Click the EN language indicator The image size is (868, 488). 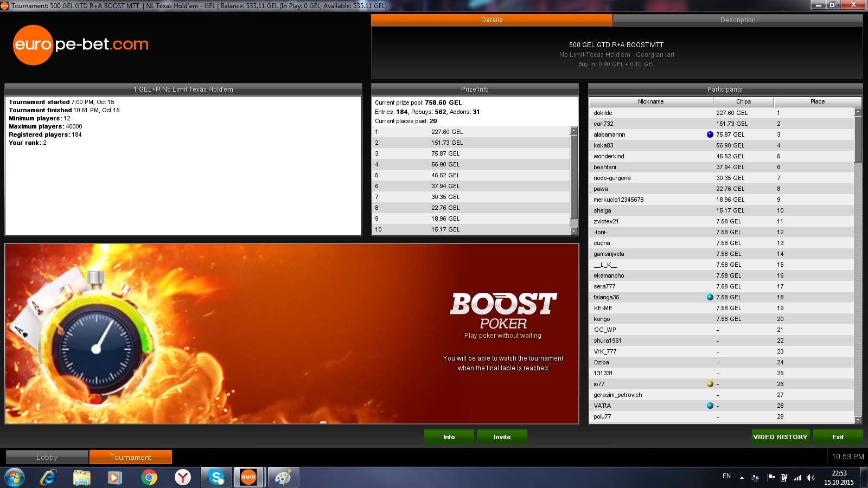point(727,476)
